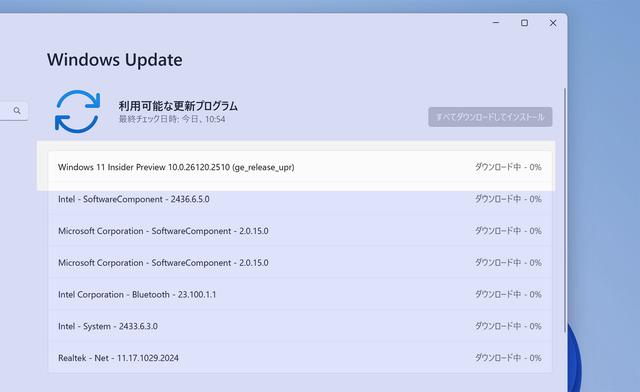Select the Intel - System - 2433.6.3.0 update

(x=300, y=326)
